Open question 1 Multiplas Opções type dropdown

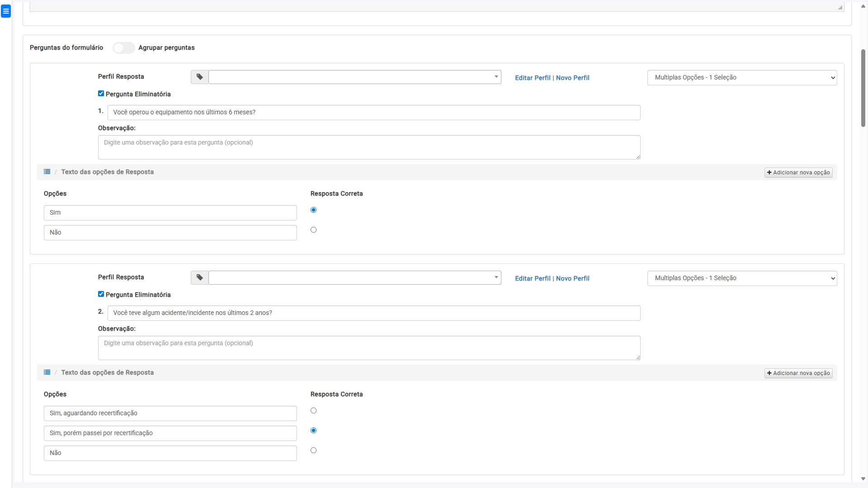741,78
